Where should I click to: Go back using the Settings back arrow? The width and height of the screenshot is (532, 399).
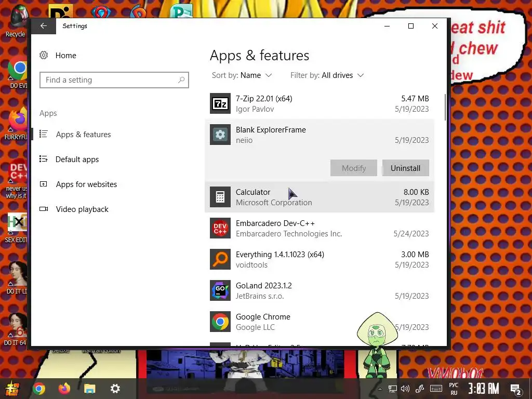(x=44, y=26)
